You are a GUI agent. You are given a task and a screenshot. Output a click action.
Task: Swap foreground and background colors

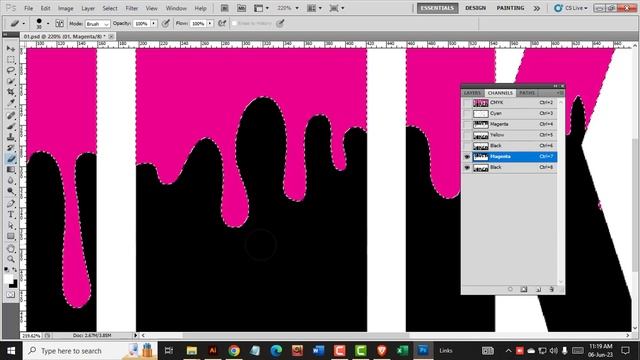14,270
